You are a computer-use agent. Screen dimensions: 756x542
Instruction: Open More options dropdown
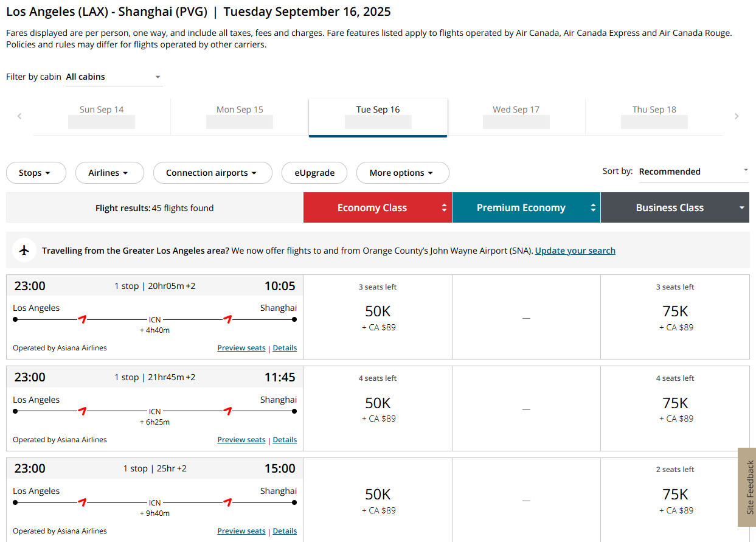coord(403,173)
